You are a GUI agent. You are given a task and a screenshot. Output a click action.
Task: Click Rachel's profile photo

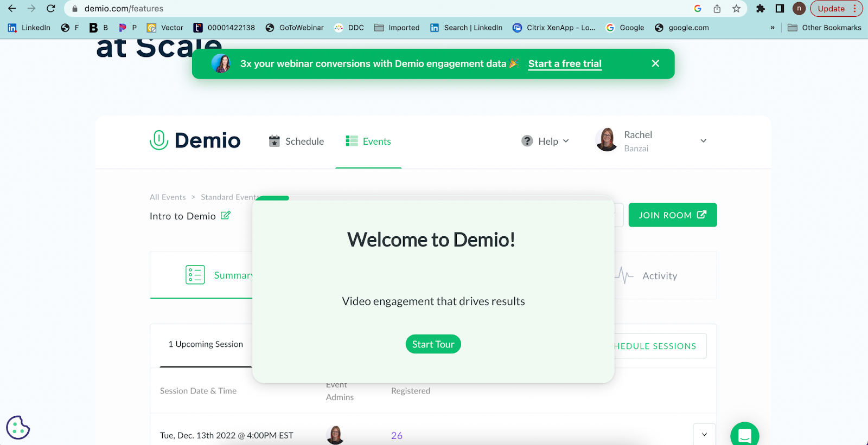(x=607, y=140)
